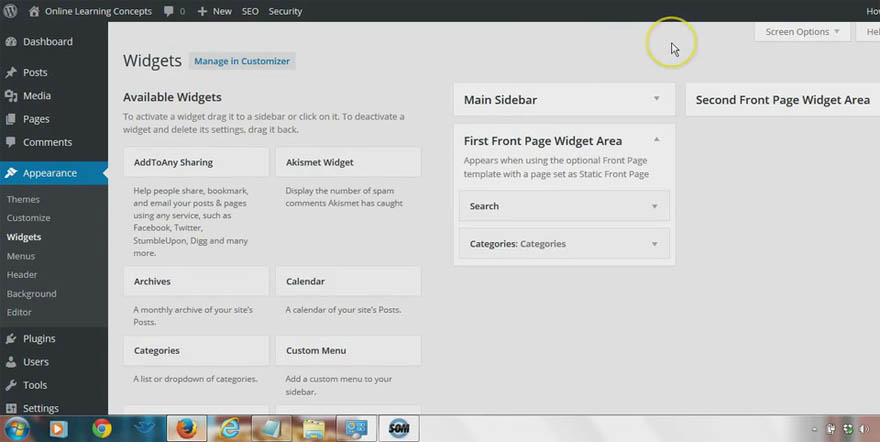Screen dimensions: 880x442
Task: Click the Manage in Customizer button
Action: tap(242, 61)
